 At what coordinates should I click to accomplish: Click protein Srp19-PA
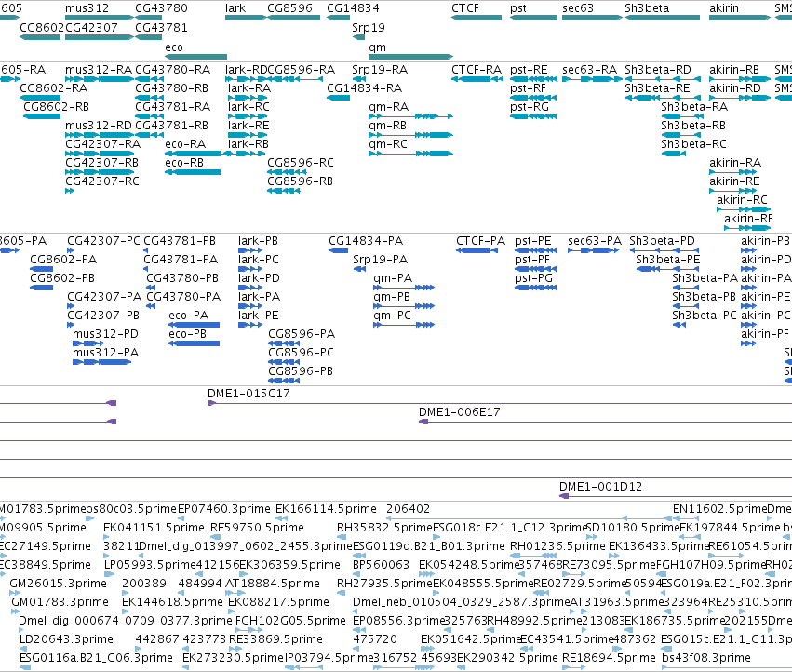[359, 269]
